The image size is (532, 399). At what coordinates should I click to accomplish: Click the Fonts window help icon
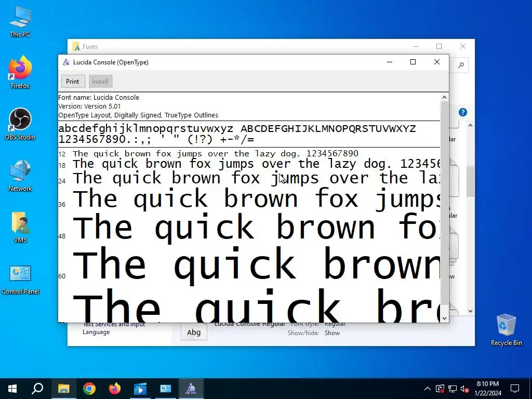pos(463,112)
